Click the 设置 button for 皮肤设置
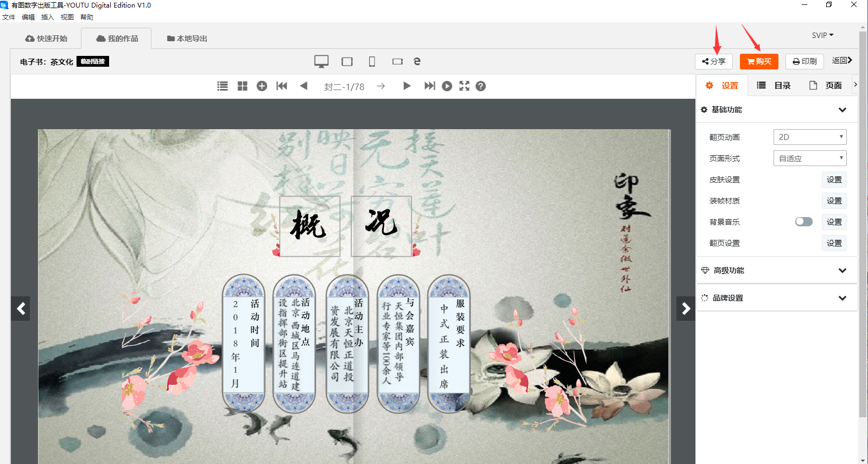 click(x=834, y=180)
